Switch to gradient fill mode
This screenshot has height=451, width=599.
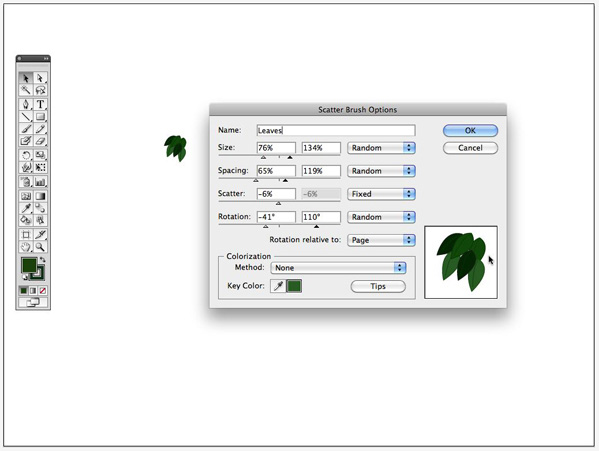[x=33, y=291]
